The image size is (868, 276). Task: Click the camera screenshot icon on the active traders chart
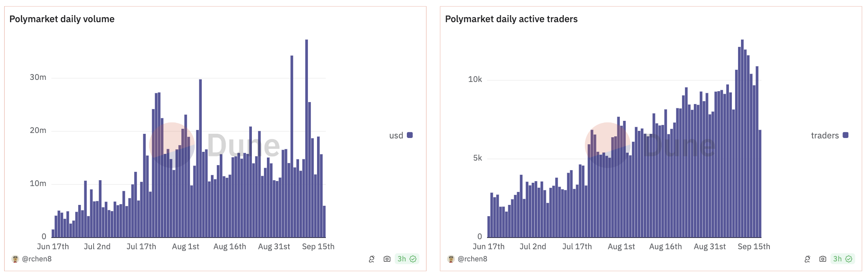pyautogui.click(x=822, y=259)
